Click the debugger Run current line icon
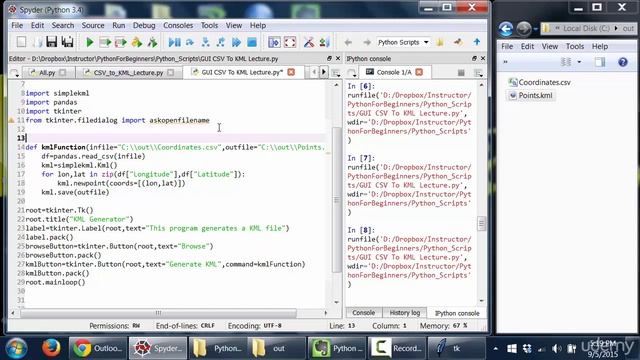The height and width of the screenshot is (360, 640). coord(190,42)
